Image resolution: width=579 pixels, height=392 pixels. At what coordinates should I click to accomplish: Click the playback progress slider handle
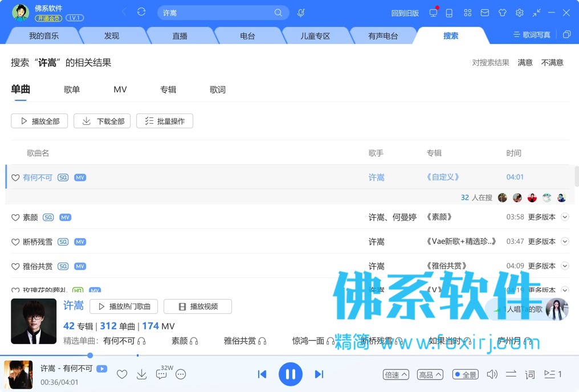click(90, 356)
